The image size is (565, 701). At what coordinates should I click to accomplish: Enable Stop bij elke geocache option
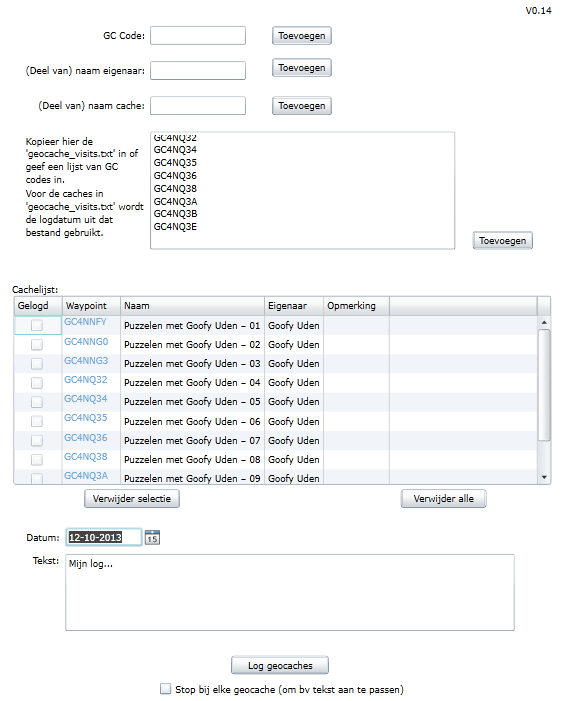(165, 688)
